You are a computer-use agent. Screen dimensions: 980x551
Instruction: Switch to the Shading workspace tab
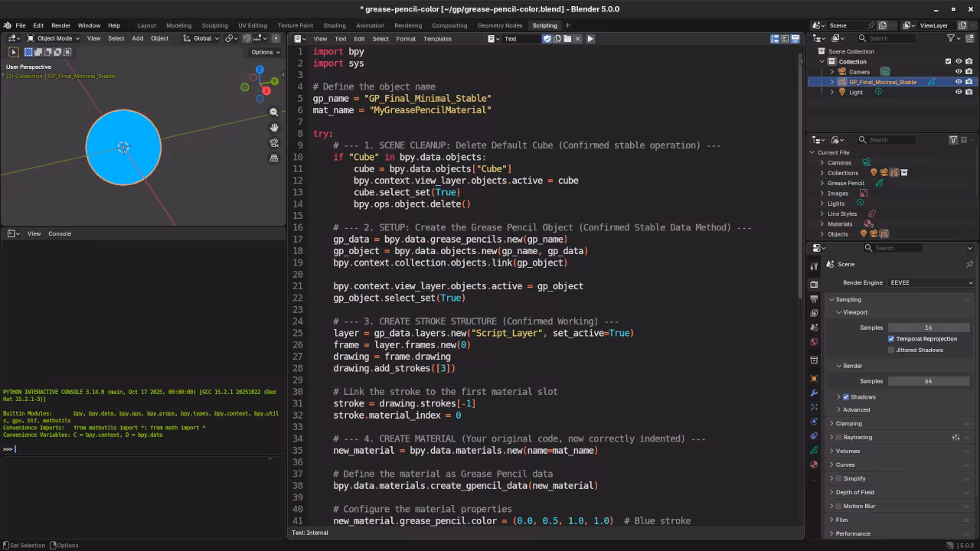click(335, 25)
